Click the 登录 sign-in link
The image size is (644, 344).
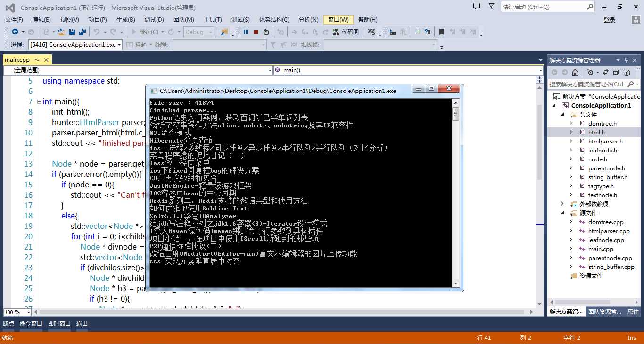point(610,20)
